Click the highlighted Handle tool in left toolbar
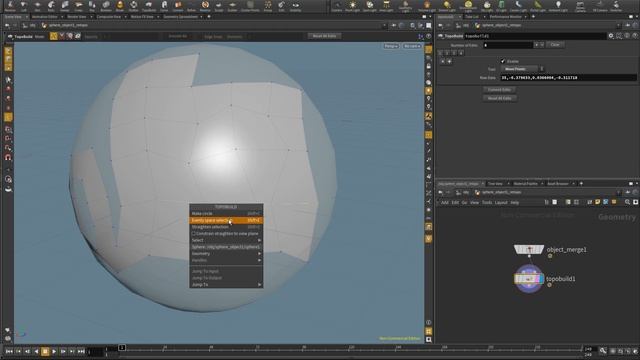 coord(8,117)
